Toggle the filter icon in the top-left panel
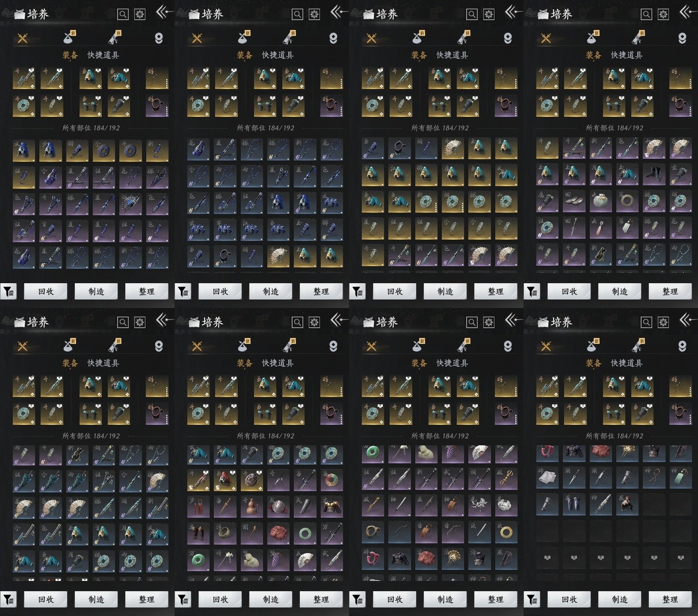 [x=9, y=292]
